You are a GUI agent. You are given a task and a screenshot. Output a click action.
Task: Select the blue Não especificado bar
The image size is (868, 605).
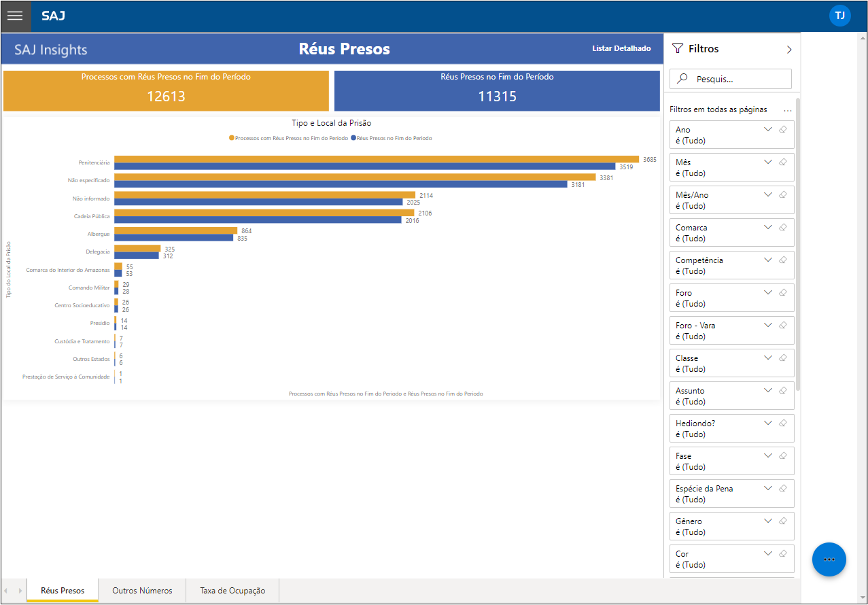point(341,184)
